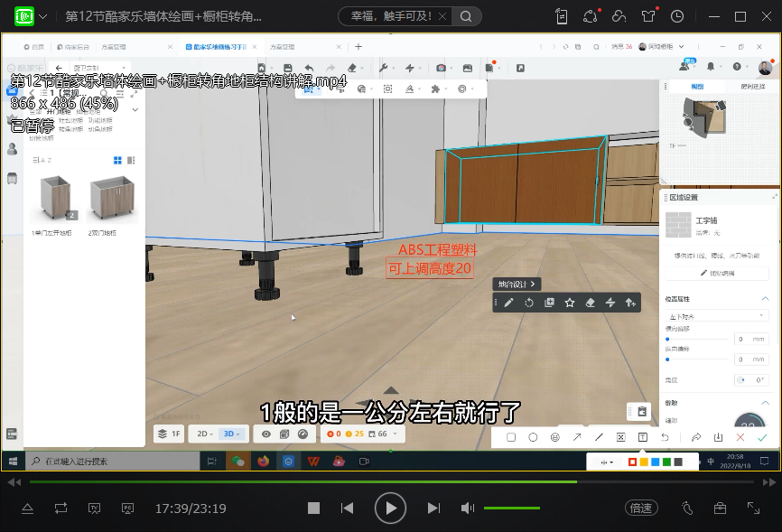Image resolution: width=782 pixels, height=532 pixels.
Task: Open the 1F floor layer selector
Action: click(x=169, y=434)
